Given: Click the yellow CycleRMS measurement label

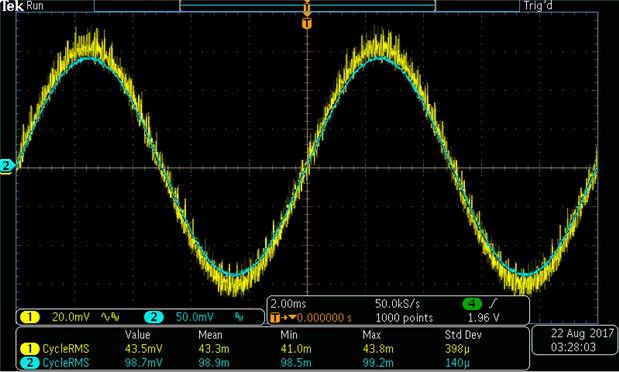Looking at the screenshot, I should click(66, 349).
